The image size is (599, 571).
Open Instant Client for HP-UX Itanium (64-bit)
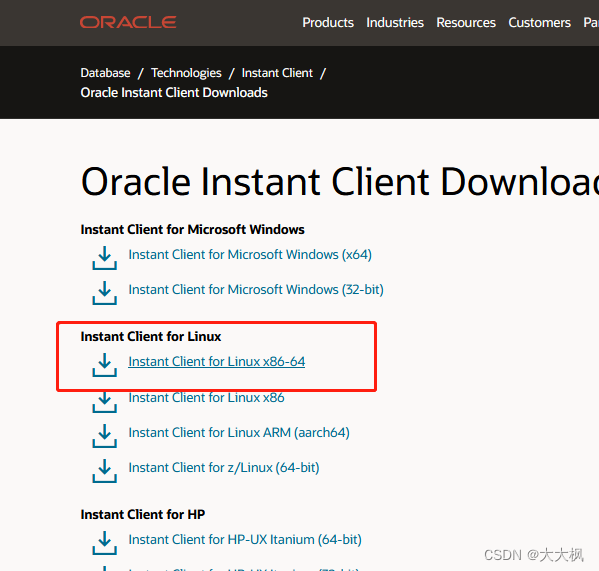(x=245, y=539)
